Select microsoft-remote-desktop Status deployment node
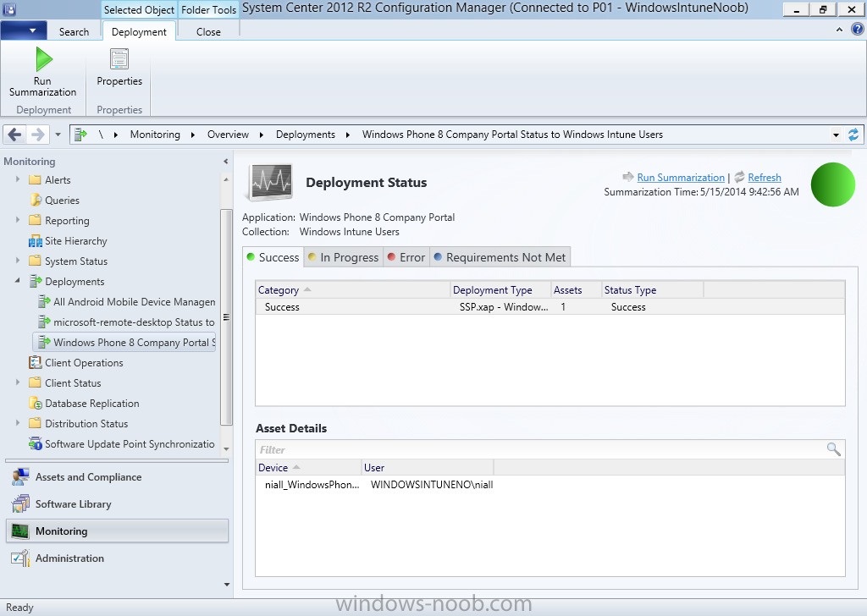This screenshot has width=867, height=616. click(x=127, y=322)
